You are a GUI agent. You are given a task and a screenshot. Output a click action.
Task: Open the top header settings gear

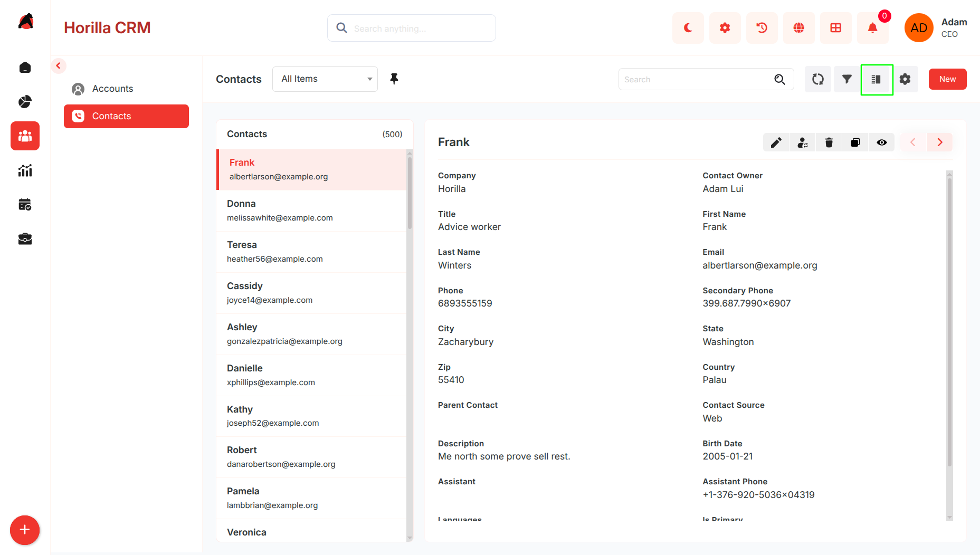(x=725, y=28)
